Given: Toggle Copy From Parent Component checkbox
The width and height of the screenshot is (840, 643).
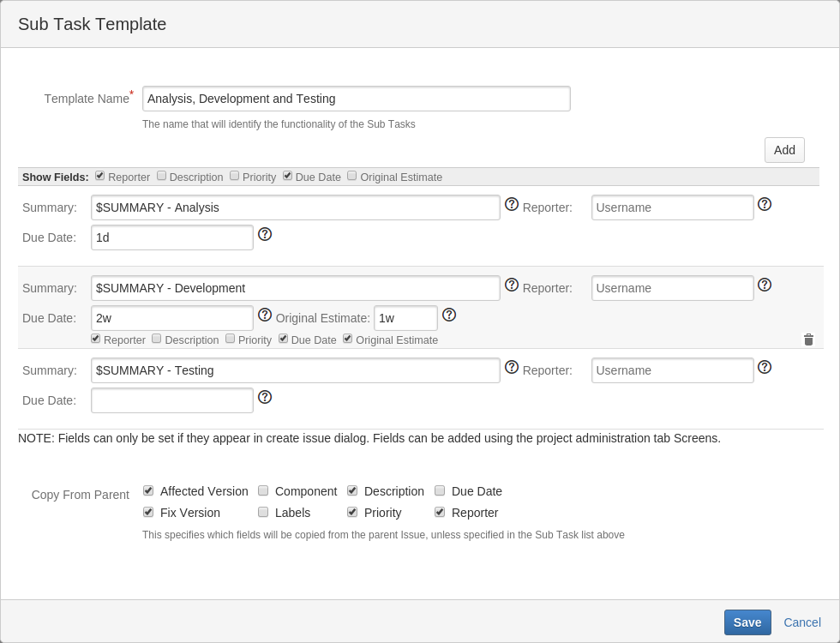Looking at the screenshot, I should (263, 490).
